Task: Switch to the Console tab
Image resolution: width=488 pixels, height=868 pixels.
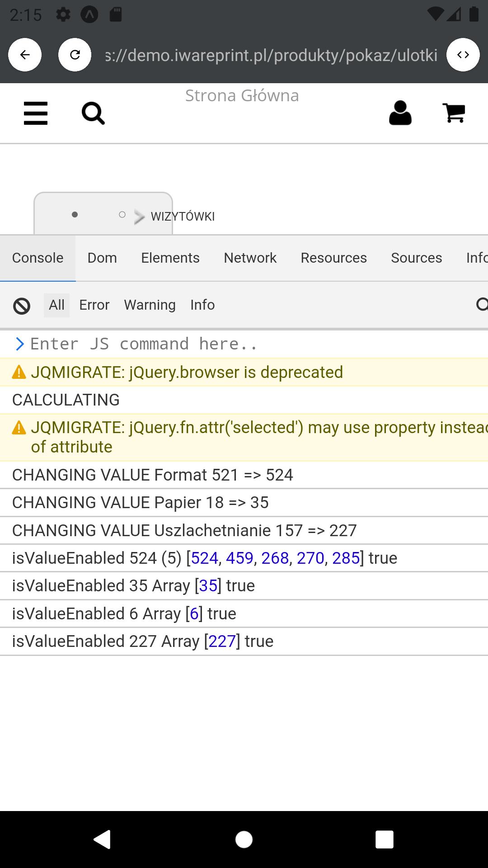Action: click(x=38, y=258)
